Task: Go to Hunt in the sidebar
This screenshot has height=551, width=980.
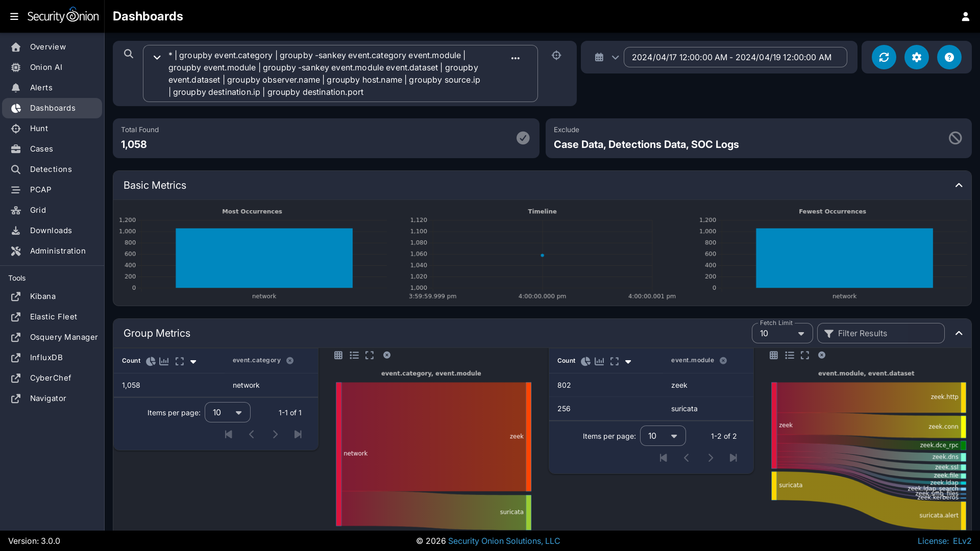Action: point(39,129)
